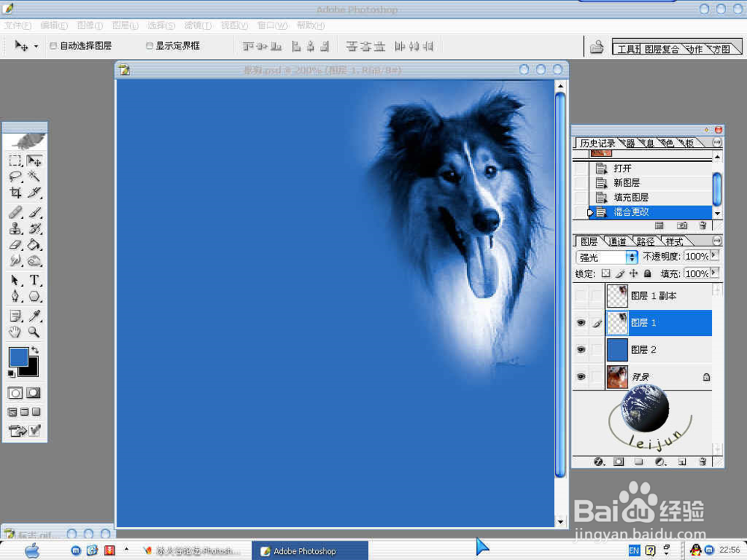
Task: Switch to 路径 tab
Action: coord(645,242)
